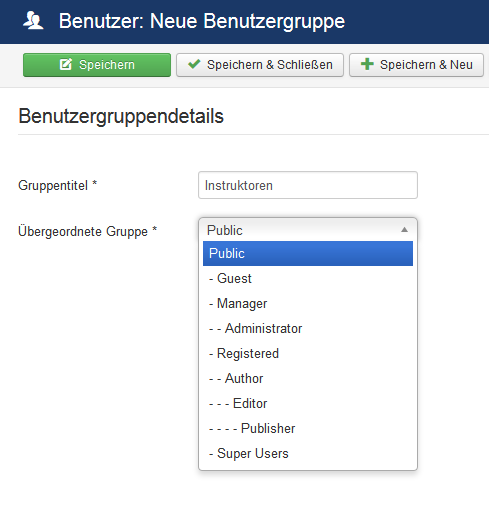Click Speichern & Neu button

click(416, 65)
